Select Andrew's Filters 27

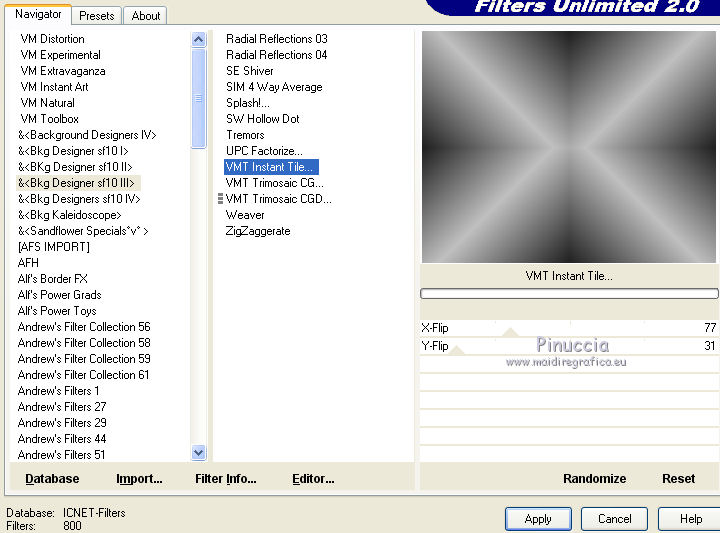[x=62, y=407]
